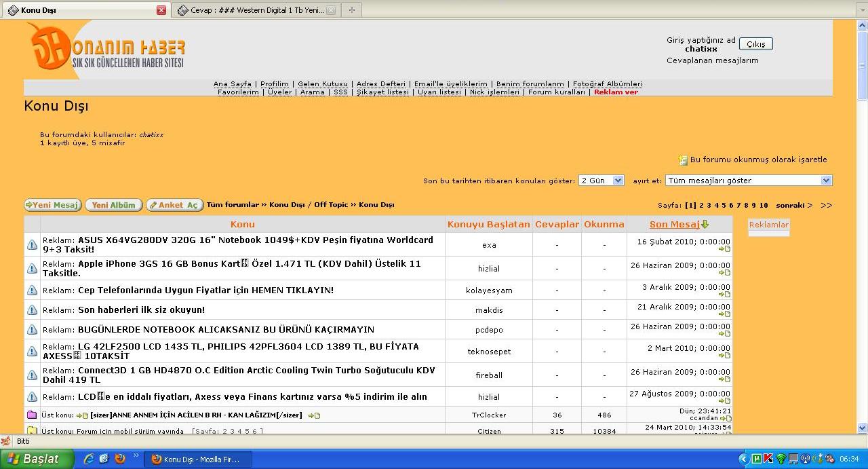Image resolution: width=868 pixels, height=469 pixels.
Task: Open 'Profilim' in the site menu
Action: [275, 84]
